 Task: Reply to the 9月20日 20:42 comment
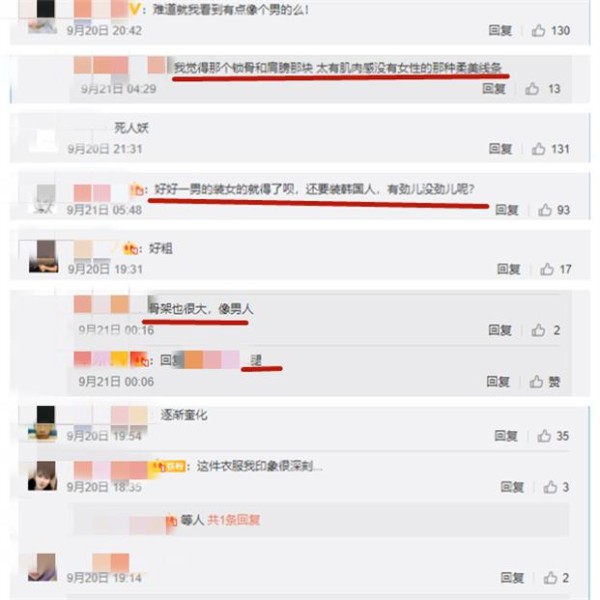[500, 30]
